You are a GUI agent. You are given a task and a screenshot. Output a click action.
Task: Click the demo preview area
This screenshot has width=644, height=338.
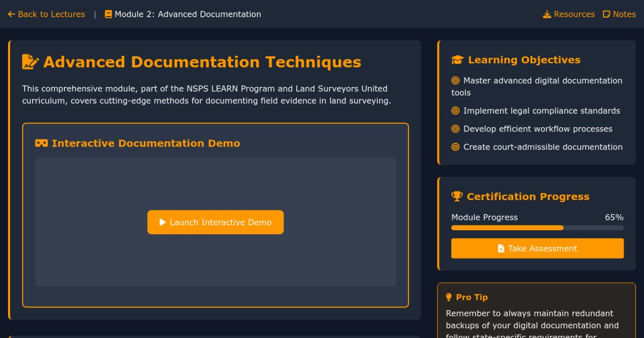pyautogui.click(x=215, y=182)
